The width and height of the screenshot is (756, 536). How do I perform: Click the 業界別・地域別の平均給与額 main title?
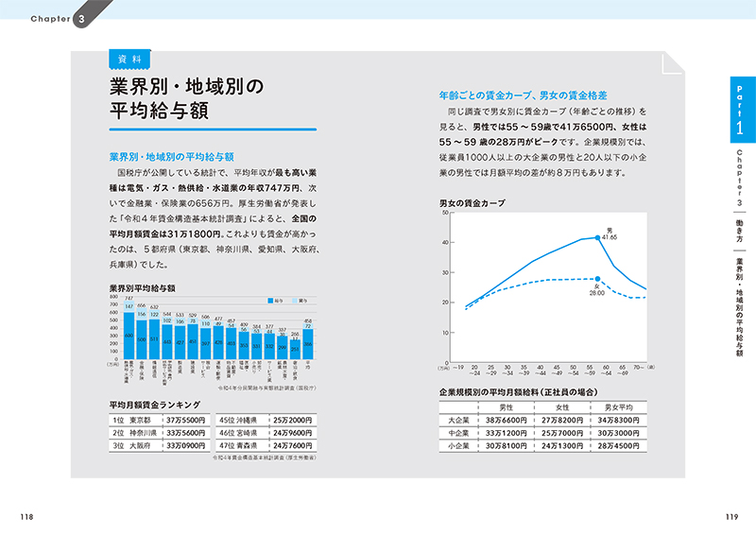pyautogui.click(x=186, y=98)
